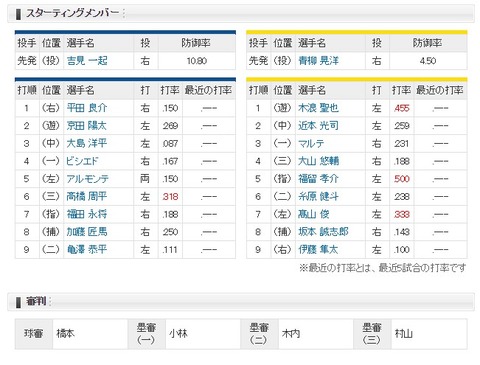Select the 審判 section header
The height and width of the screenshot is (365, 480).
241,302
